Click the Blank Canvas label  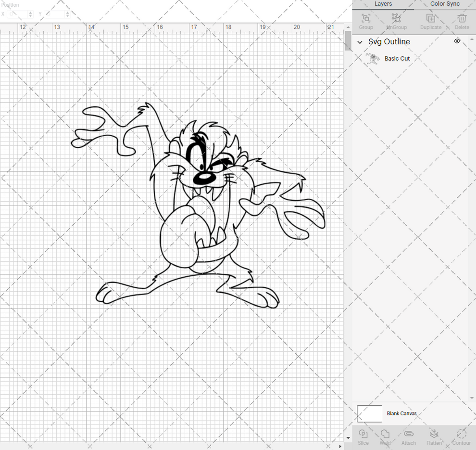(402, 413)
